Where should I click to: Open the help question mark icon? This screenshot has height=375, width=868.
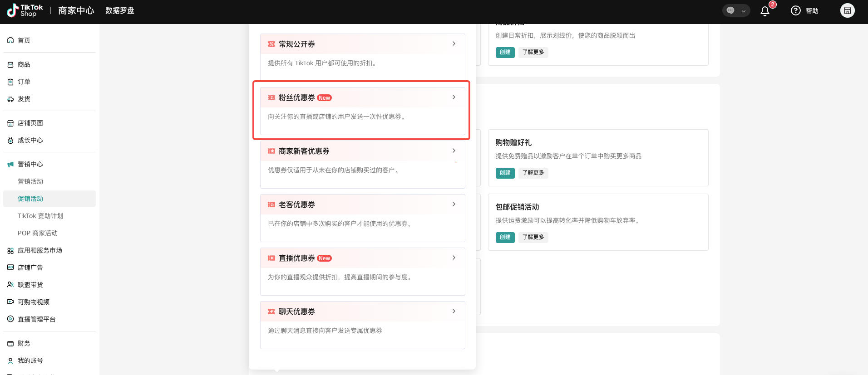click(x=795, y=11)
